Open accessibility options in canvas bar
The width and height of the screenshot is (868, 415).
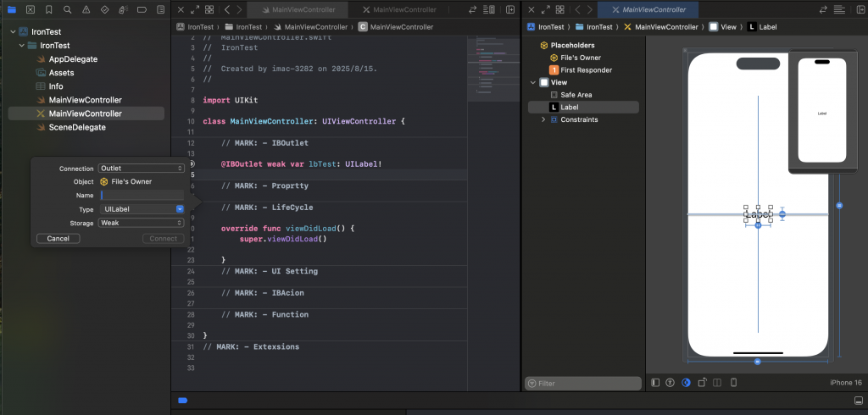point(670,382)
